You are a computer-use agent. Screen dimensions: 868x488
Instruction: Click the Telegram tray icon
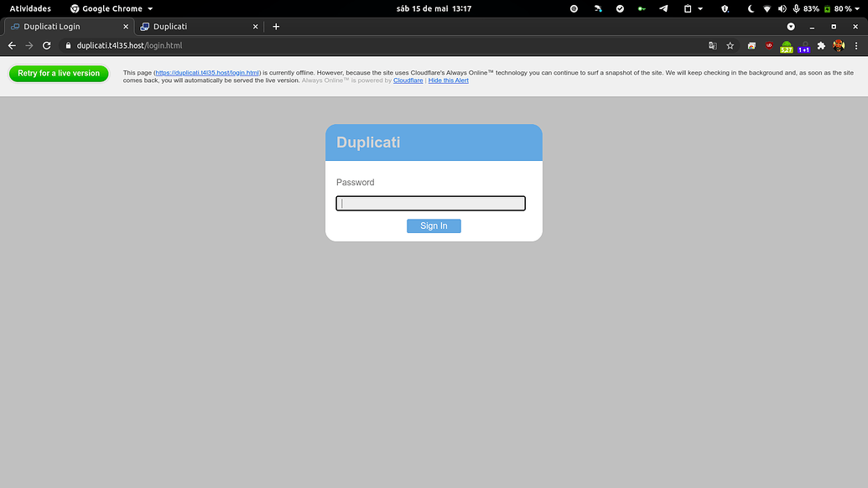663,9
